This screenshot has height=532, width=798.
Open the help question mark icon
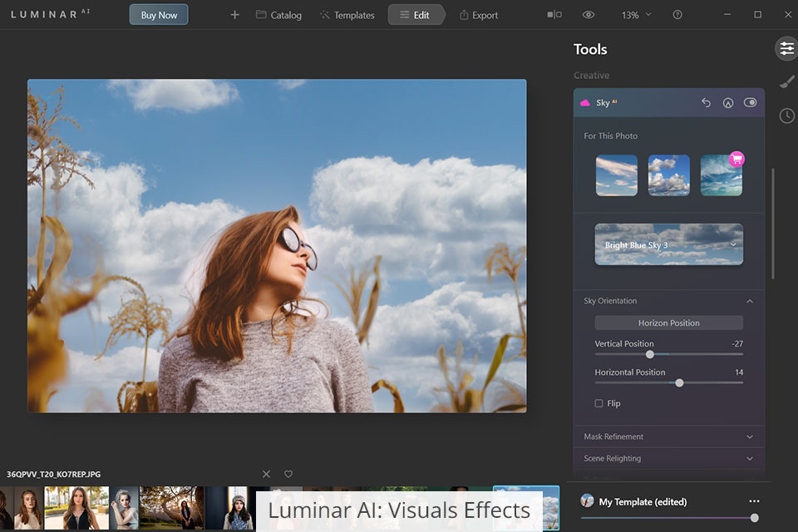click(677, 15)
